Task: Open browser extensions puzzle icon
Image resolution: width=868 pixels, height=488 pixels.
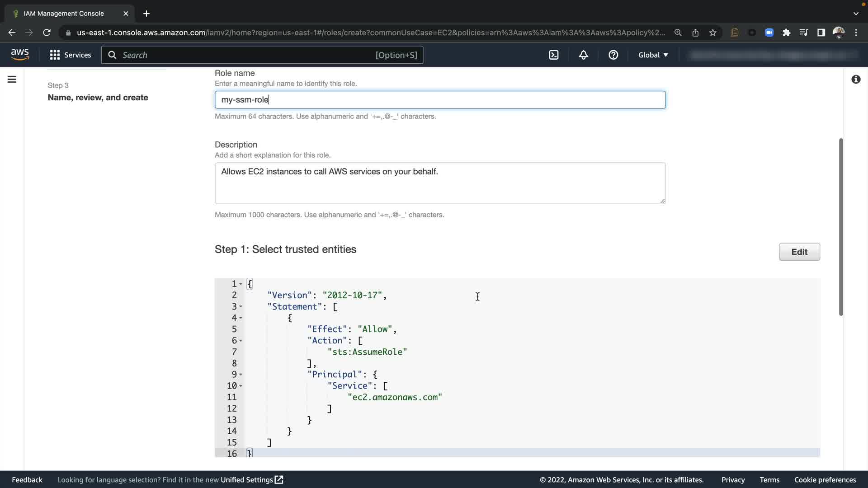Action: [787, 33]
